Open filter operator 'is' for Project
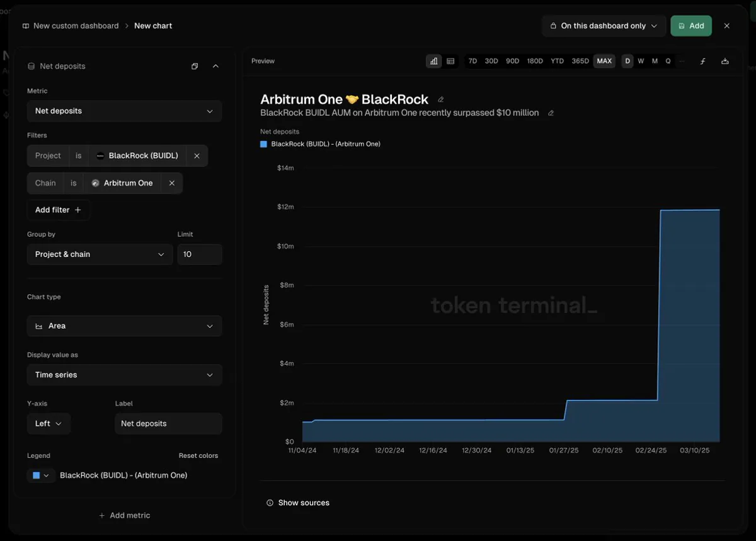Screen dimensions: 756x541 [79, 156]
